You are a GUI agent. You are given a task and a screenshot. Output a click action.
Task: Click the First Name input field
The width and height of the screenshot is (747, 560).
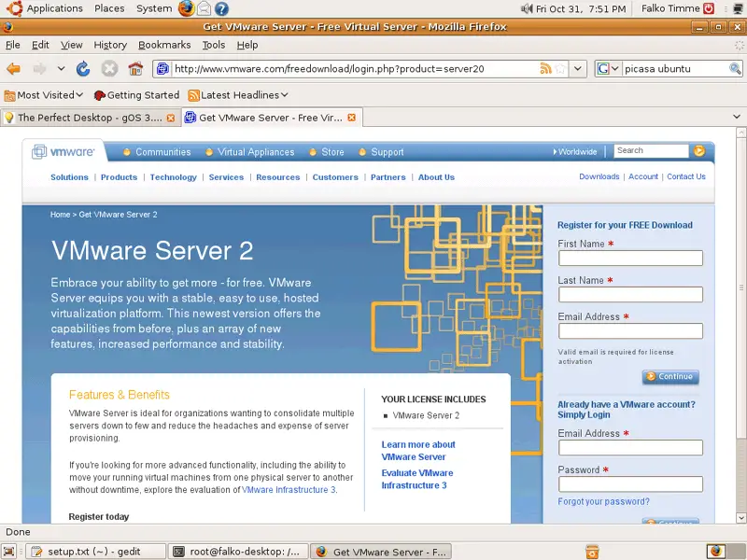click(x=630, y=259)
